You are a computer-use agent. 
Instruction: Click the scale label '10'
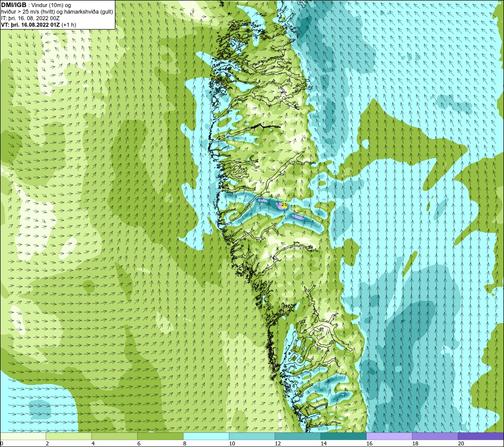[x=232, y=443]
